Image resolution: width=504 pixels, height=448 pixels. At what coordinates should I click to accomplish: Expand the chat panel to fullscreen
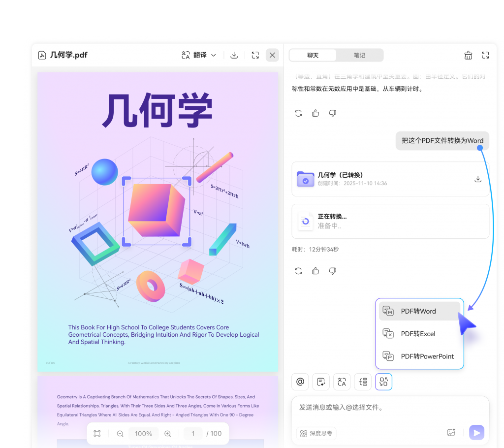click(485, 55)
